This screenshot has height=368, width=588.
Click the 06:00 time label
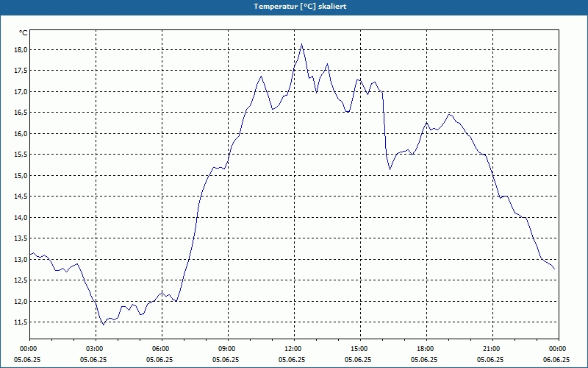point(162,349)
